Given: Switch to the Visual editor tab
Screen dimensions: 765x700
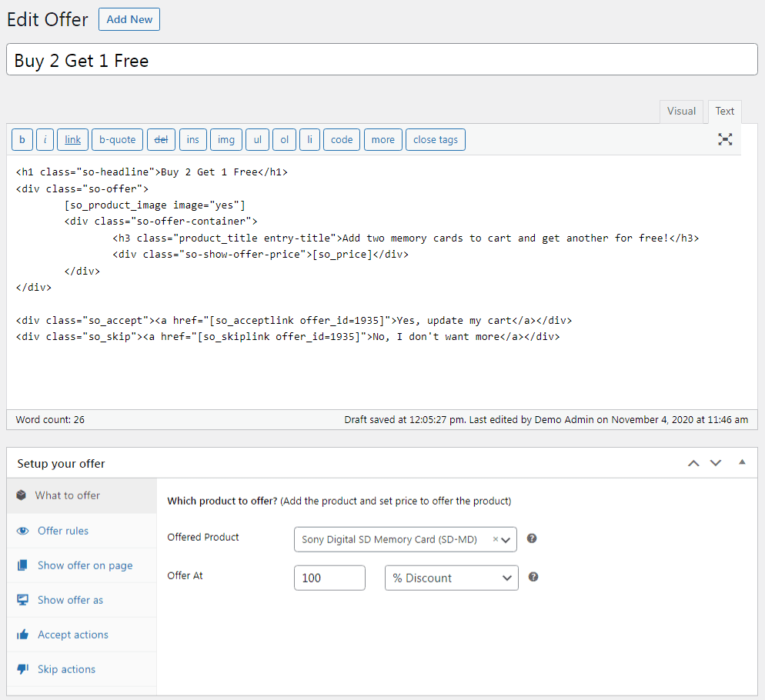Looking at the screenshot, I should coord(681,112).
